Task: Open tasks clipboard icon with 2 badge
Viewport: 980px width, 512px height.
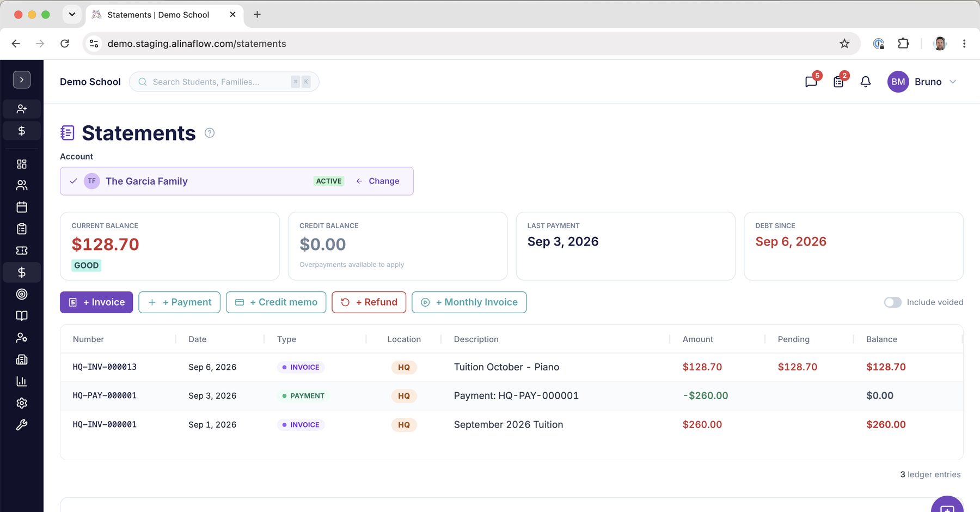Action: tap(838, 82)
